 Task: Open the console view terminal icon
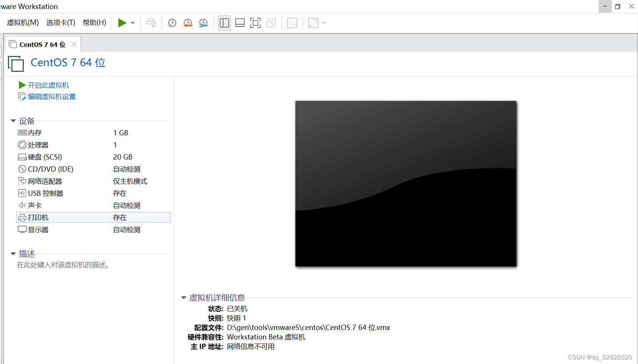coord(292,23)
